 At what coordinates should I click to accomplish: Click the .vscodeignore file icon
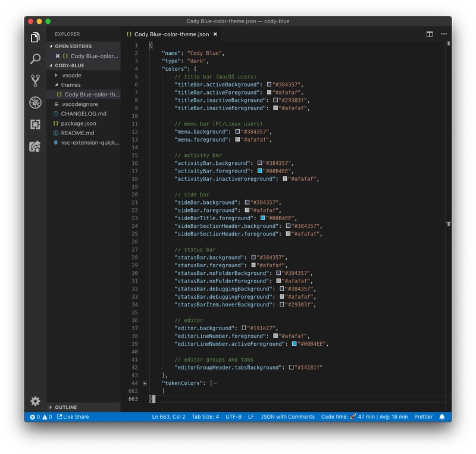(x=56, y=104)
